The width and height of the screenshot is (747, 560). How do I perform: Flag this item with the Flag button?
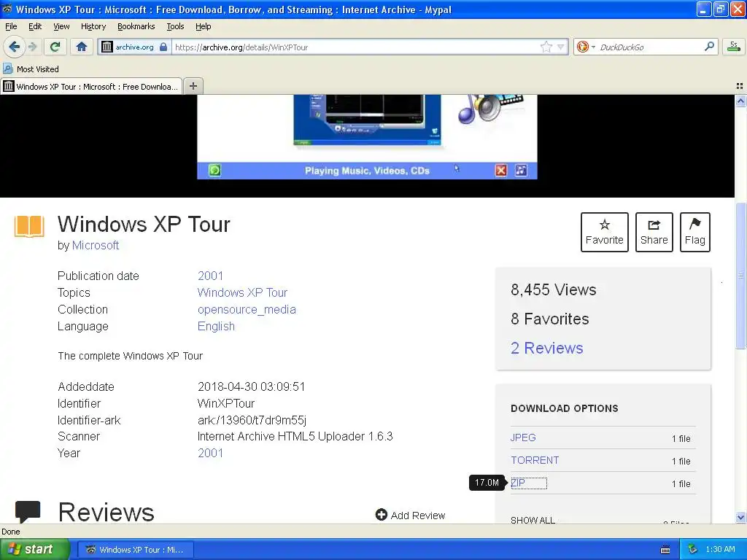click(x=694, y=232)
